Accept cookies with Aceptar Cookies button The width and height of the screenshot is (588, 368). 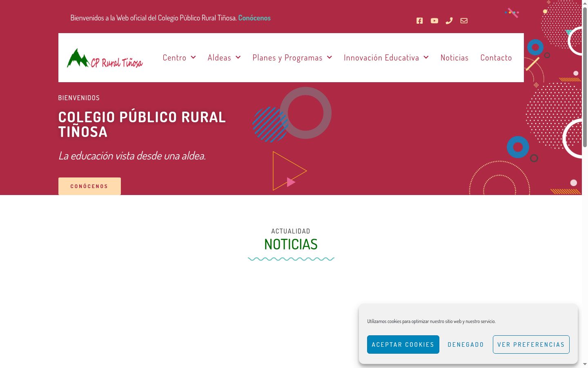tap(403, 345)
